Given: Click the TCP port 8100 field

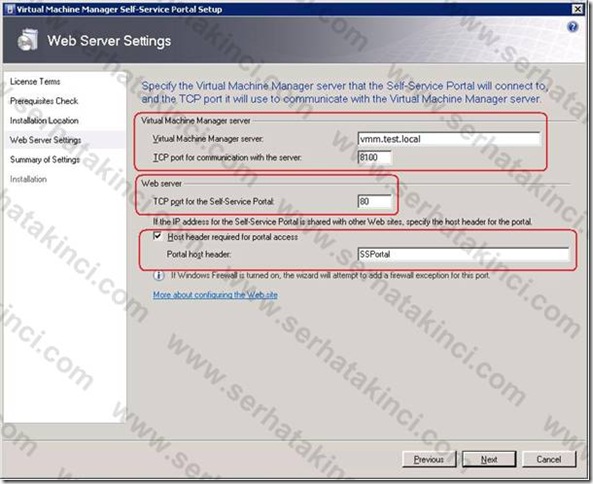Looking at the screenshot, I should click(374, 157).
